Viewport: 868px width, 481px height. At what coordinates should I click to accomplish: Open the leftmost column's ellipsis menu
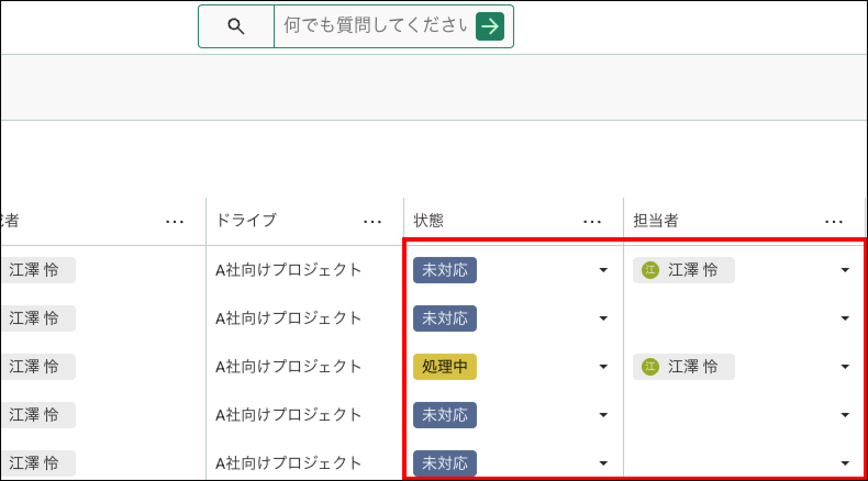pos(174,222)
